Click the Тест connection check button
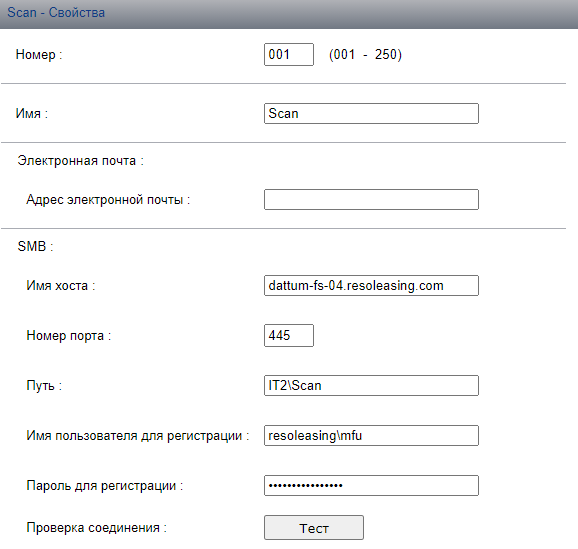Viewport: 578px width, 549px height. (x=314, y=528)
